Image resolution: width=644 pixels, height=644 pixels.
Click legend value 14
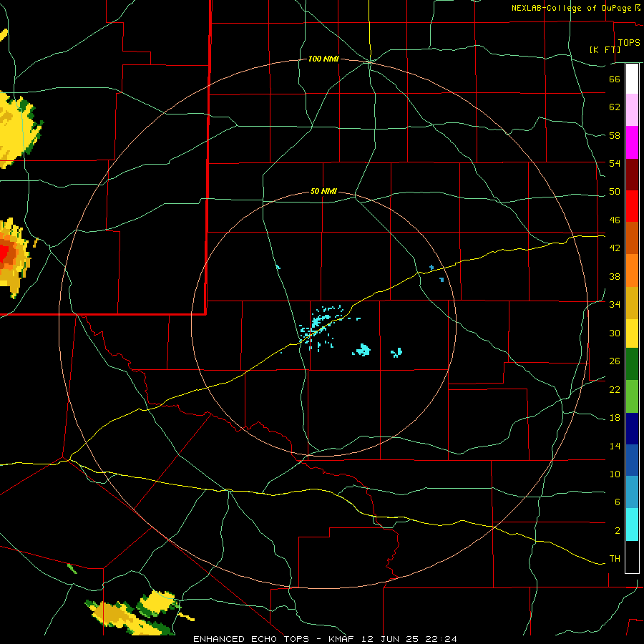(615, 446)
